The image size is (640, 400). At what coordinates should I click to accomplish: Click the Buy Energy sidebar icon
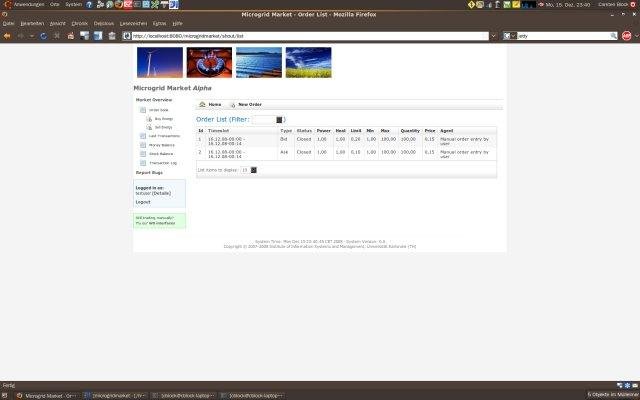pyautogui.click(x=149, y=118)
